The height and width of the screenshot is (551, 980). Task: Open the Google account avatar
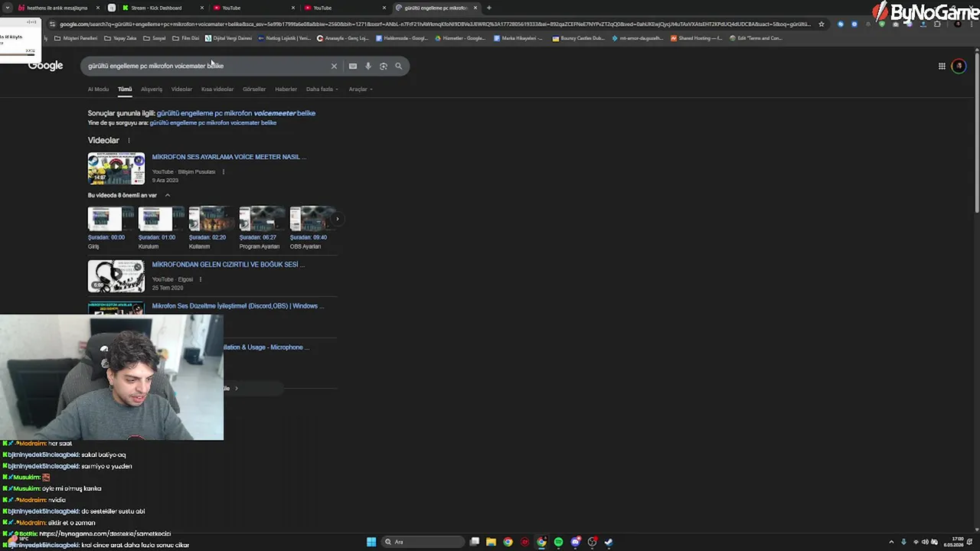click(x=959, y=66)
